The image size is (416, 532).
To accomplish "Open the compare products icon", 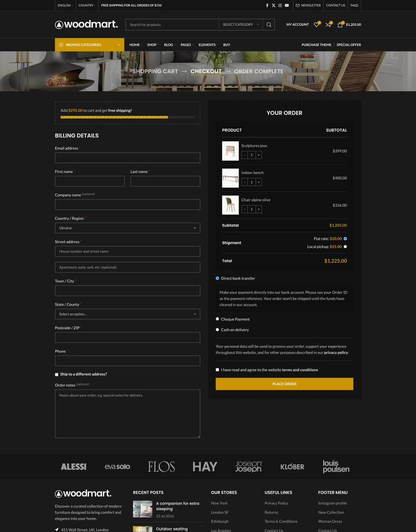I will pyautogui.click(x=328, y=25).
